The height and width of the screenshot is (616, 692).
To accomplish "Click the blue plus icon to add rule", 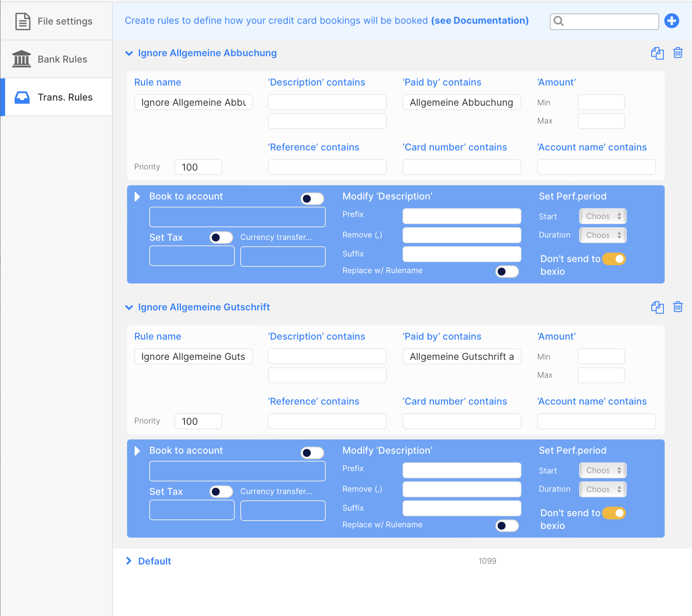I will (x=671, y=21).
